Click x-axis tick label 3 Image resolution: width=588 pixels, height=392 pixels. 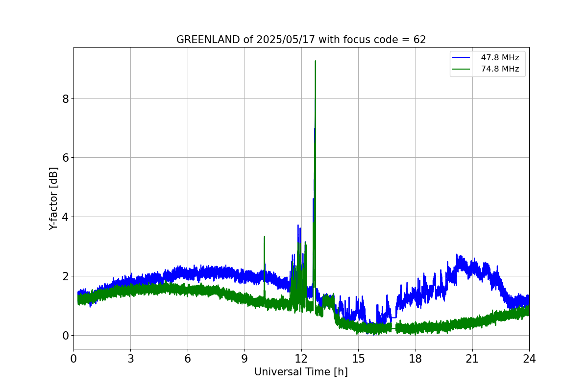130,359
